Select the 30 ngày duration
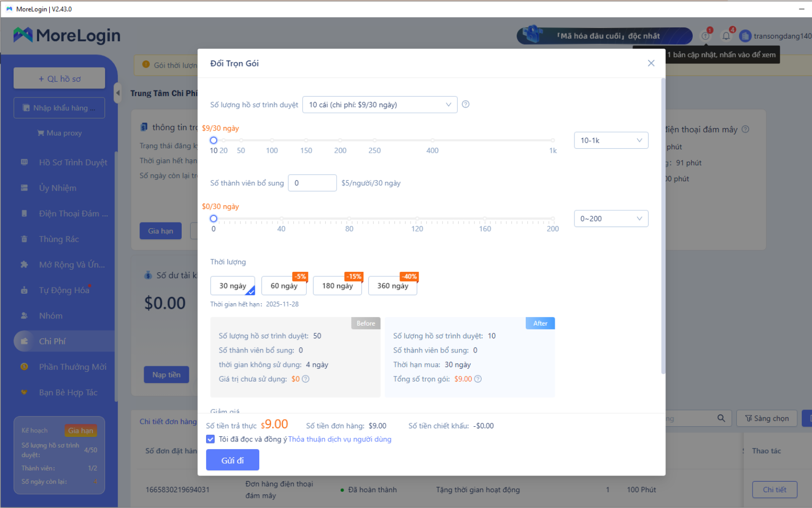The image size is (812, 508). point(232,285)
